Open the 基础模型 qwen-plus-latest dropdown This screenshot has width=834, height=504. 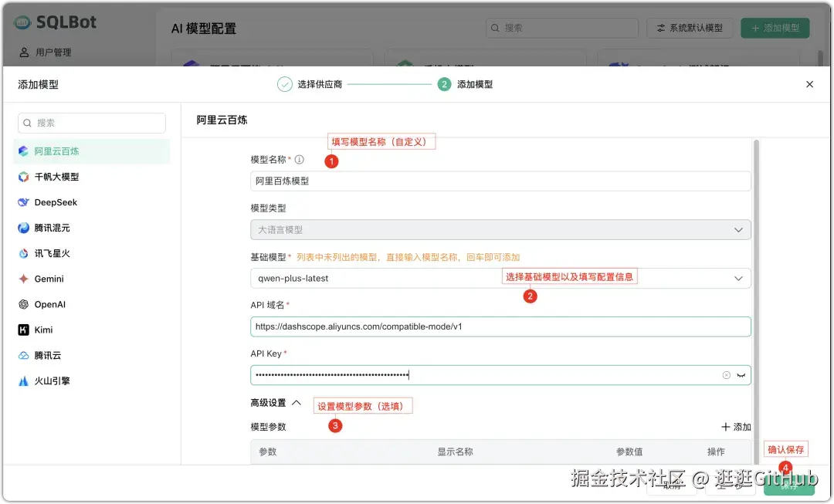(x=500, y=278)
